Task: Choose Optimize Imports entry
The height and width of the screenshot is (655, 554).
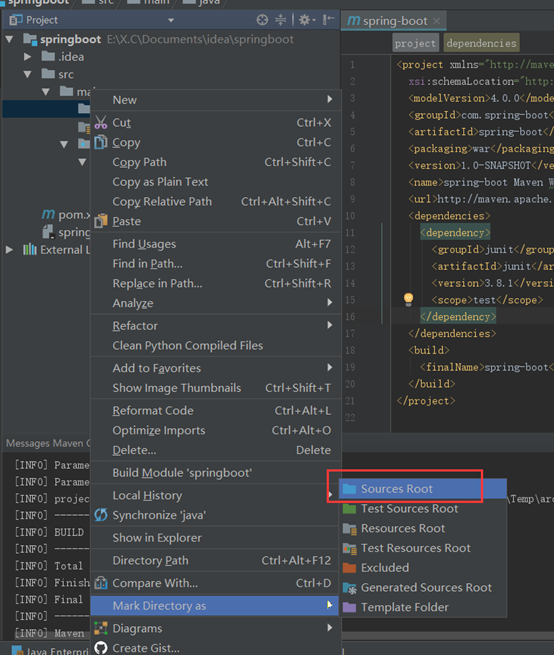Action: 216,430
